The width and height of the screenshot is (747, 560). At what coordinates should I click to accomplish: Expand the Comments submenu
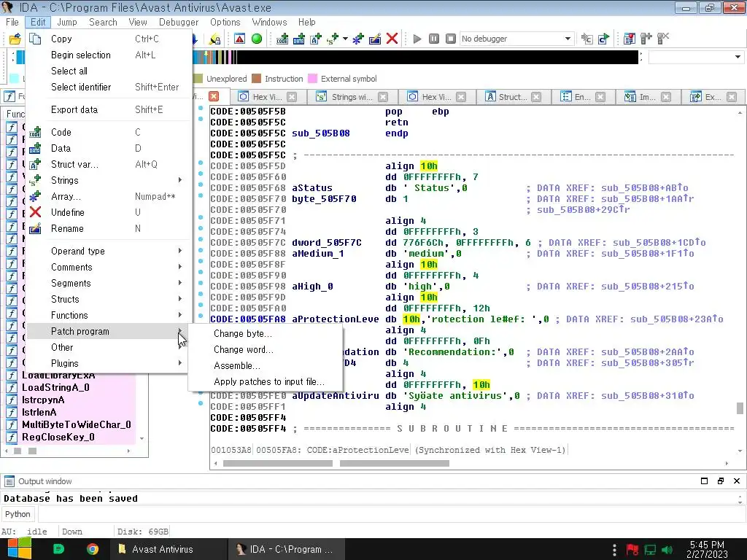pos(180,267)
